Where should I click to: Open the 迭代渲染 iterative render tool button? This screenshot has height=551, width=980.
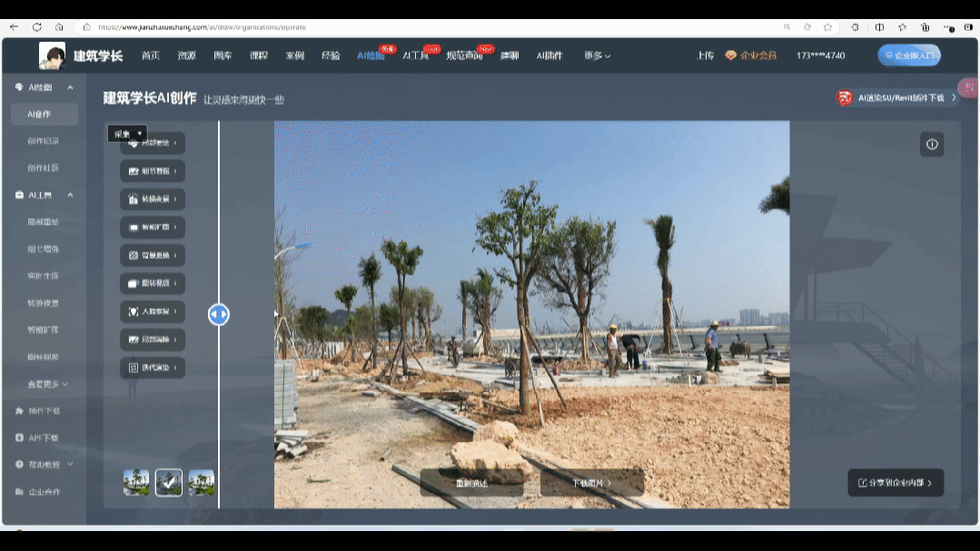(x=153, y=368)
